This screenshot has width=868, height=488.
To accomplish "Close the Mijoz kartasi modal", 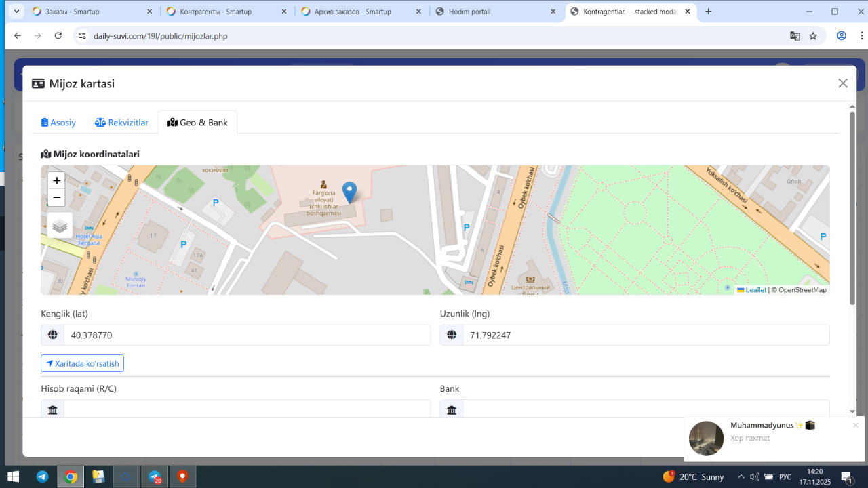I will tap(843, 83).
